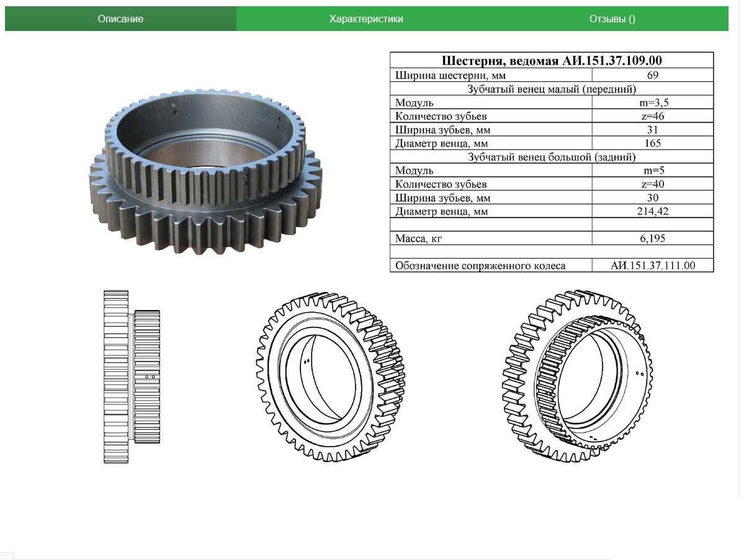The image size is (749, 560).
Task: Select the Масса, кг label
Action: [419, 239]
